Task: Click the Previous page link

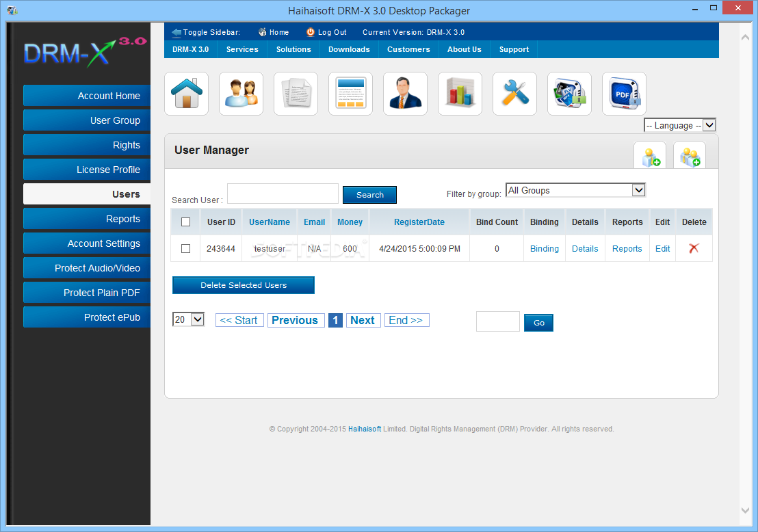Action: 295,320
